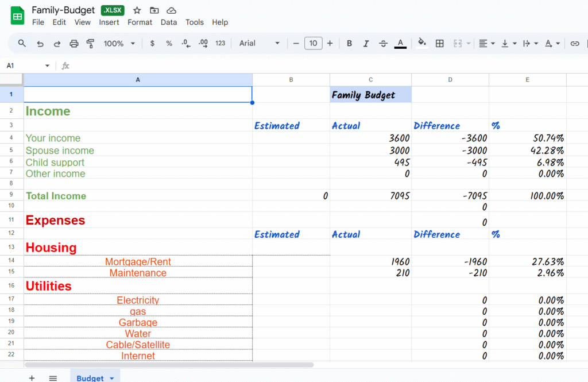Star the Family-Budget document
588x382 pixels.
pyautogui.click(x=137, y=10)
